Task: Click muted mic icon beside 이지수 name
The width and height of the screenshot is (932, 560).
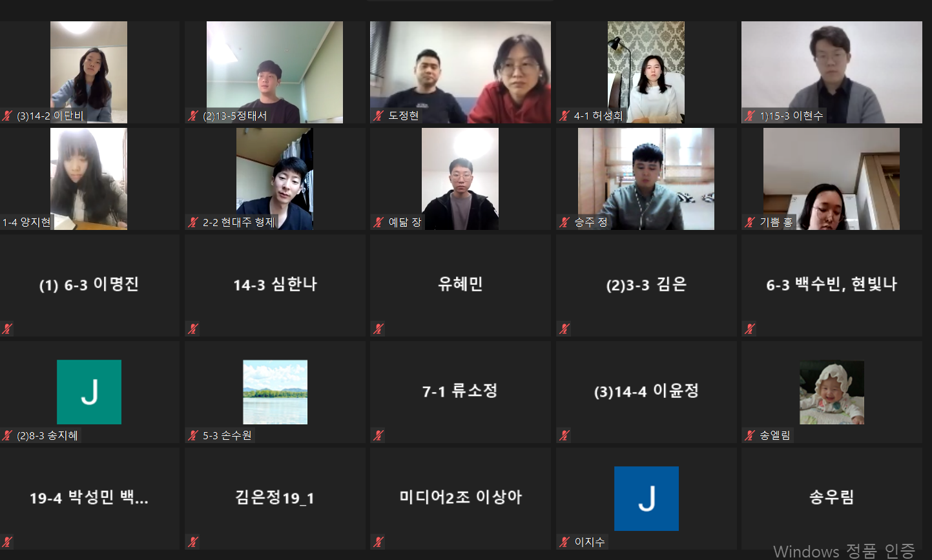Action: coord(564,542)
